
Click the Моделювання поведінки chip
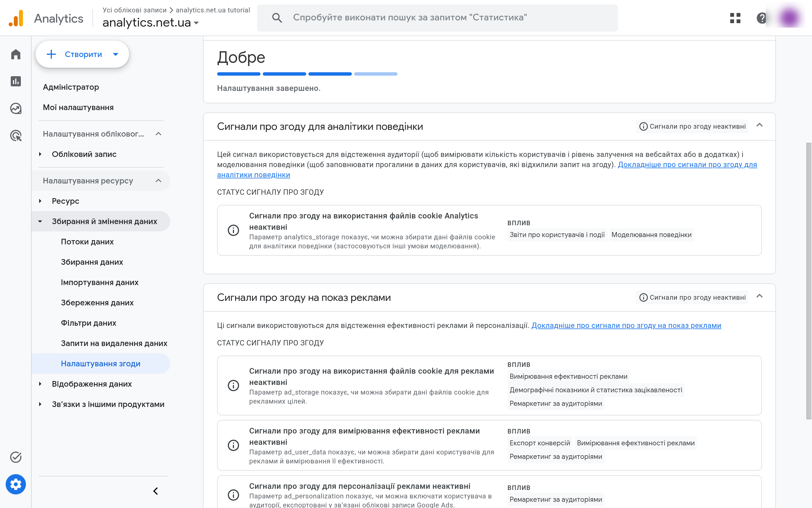pos(651,235)
